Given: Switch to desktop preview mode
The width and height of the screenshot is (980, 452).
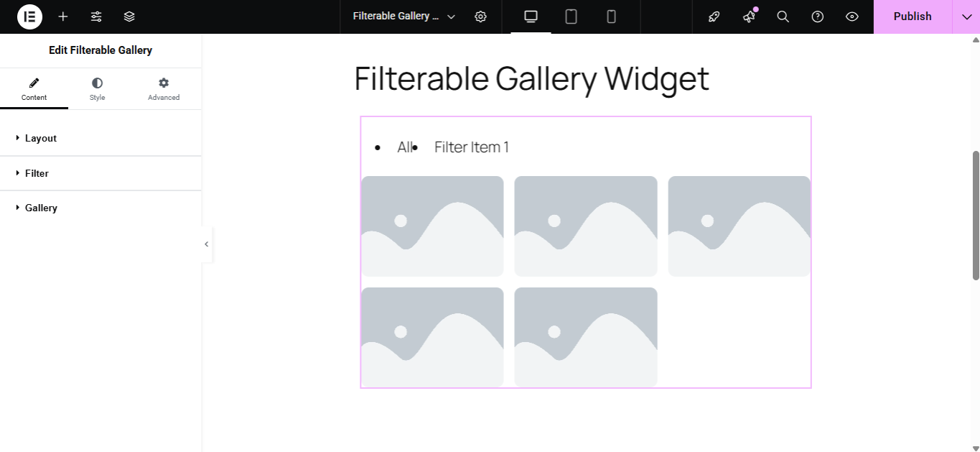Looking at the screenshot, I should (x=531, y=17).
